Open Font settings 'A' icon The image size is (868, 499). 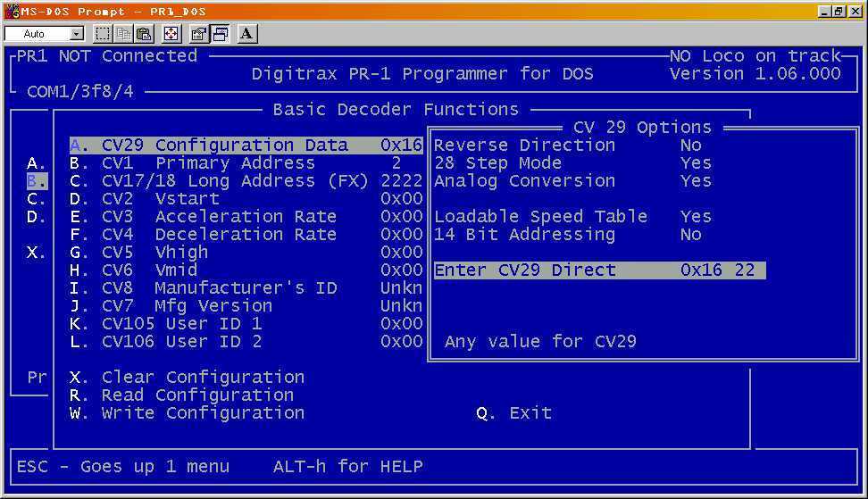[x=246, y=34]
